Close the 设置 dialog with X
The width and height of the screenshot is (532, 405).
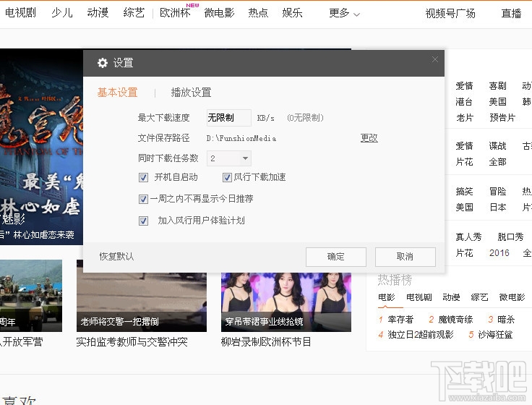coord(435,60)
